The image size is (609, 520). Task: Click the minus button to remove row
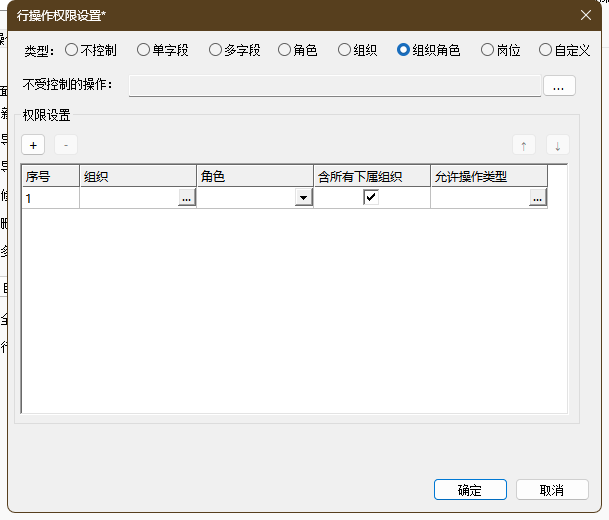66,145
